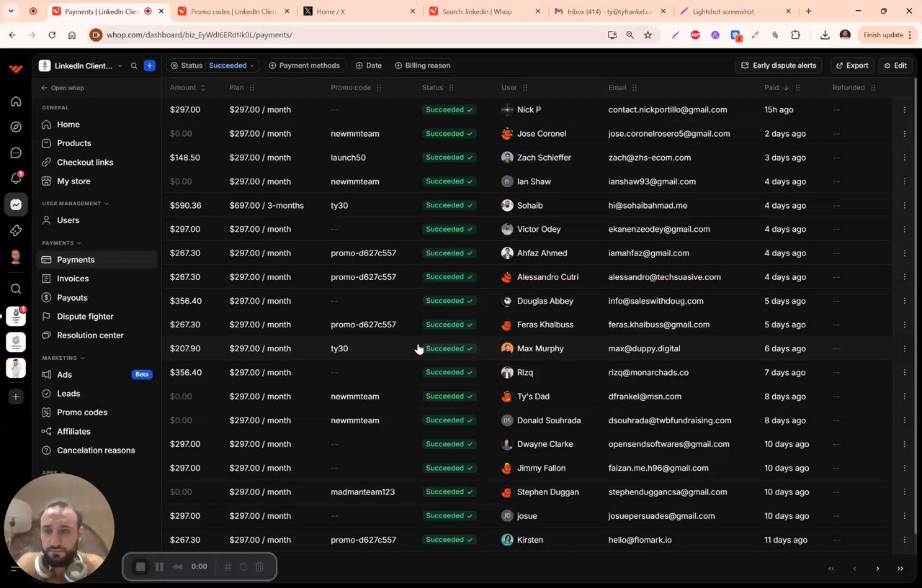Open the Billing reason filter
Screen dimensions: 922x588
[x=423, y=65]
